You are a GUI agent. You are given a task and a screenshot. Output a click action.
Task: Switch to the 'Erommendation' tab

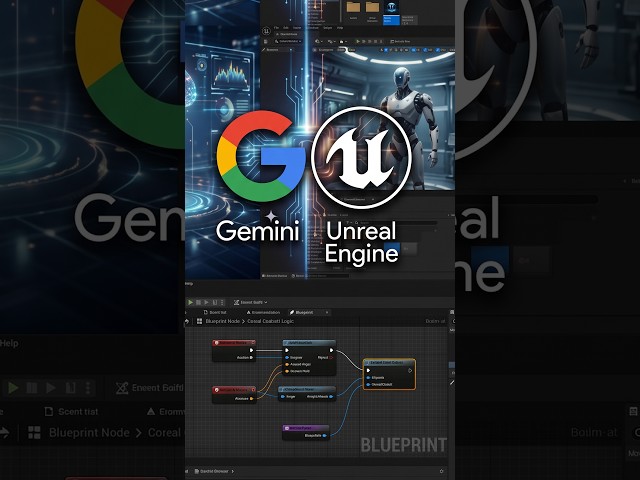point(263,312)
